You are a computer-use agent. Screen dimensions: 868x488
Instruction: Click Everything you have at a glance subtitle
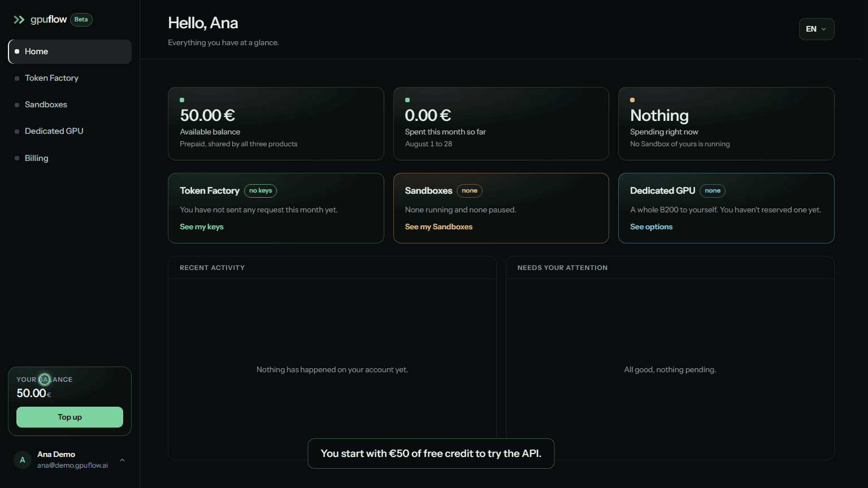(x=223, y=42)
